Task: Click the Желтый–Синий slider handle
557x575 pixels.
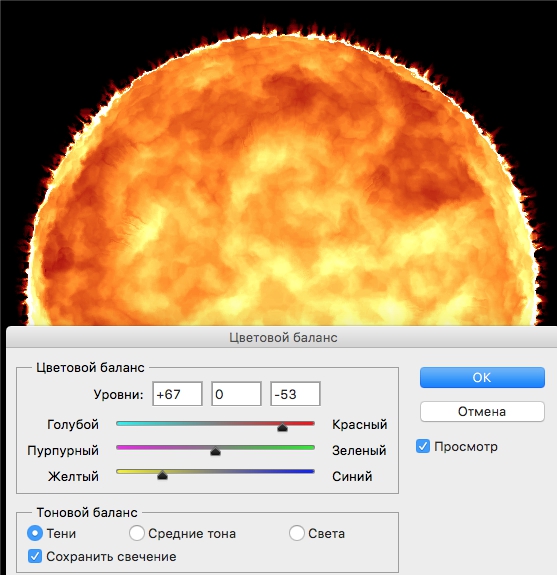Action: (162, 475)
